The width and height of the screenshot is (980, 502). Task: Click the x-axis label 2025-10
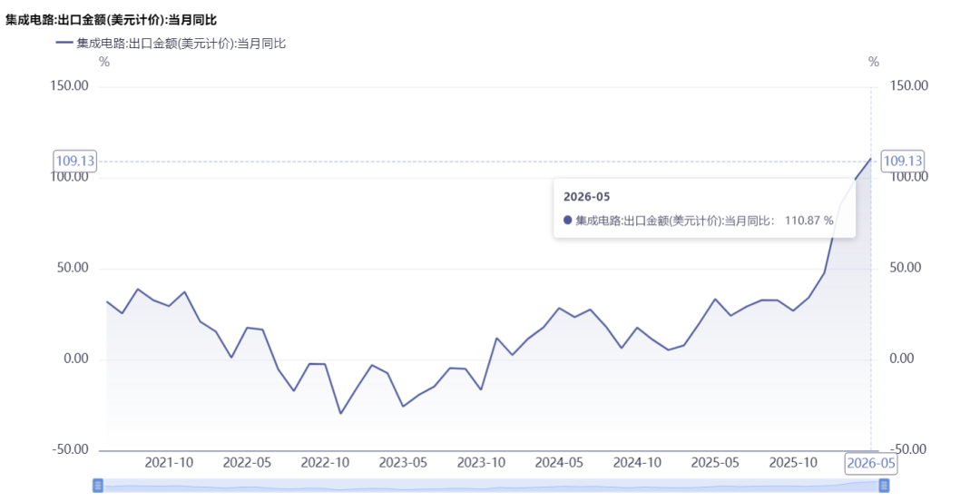click(x=793, y=463)
